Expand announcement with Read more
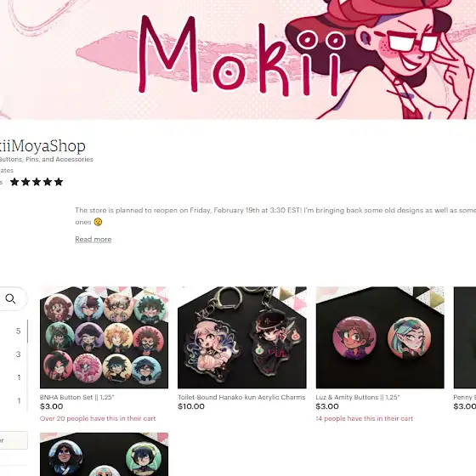The image size is (476, 476). [93, 239]
